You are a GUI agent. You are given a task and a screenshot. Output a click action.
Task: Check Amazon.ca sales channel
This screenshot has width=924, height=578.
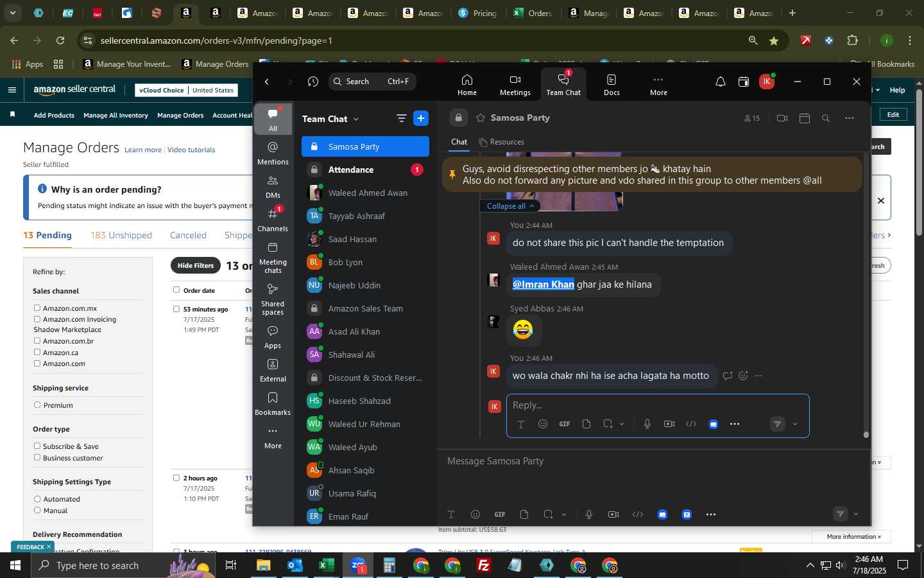click(37, 352)
